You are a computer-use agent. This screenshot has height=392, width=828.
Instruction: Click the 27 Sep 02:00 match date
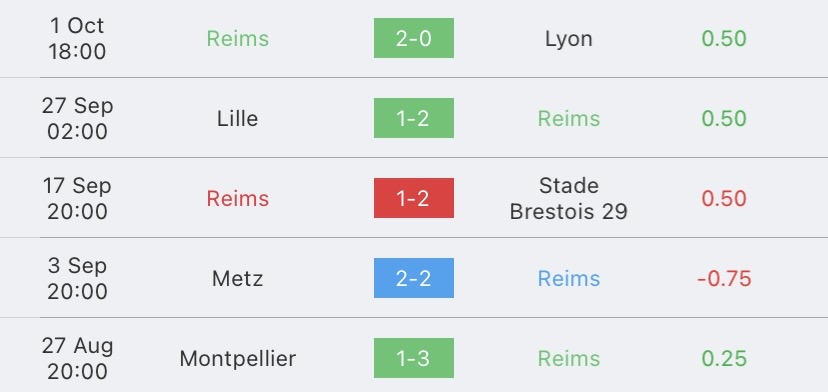[77, 118]
